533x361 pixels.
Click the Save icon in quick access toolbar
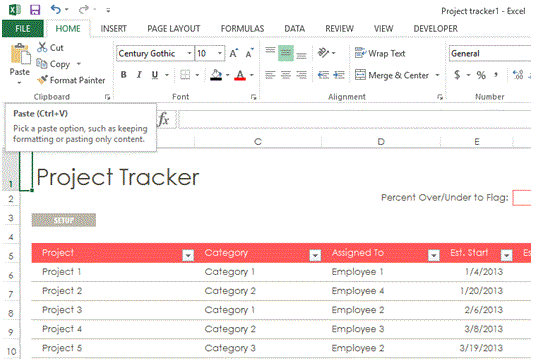(35, 10)
